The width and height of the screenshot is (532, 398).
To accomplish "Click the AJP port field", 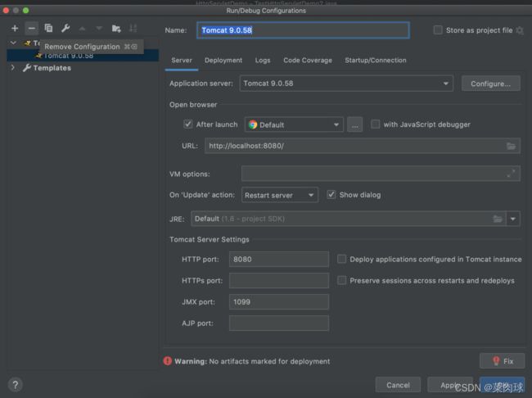I will point(279,323).
